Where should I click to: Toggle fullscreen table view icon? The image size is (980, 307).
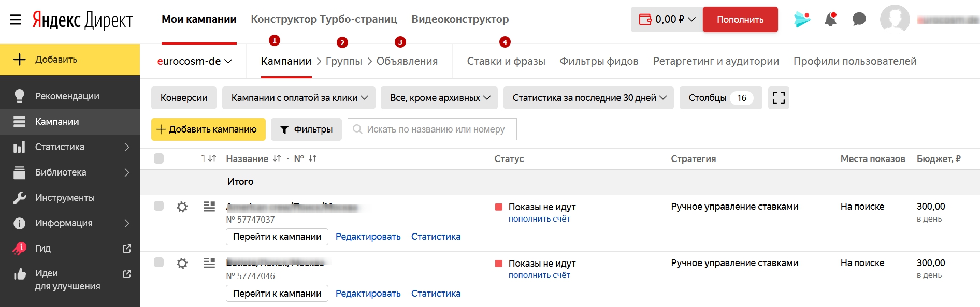(x=779, y=98)
